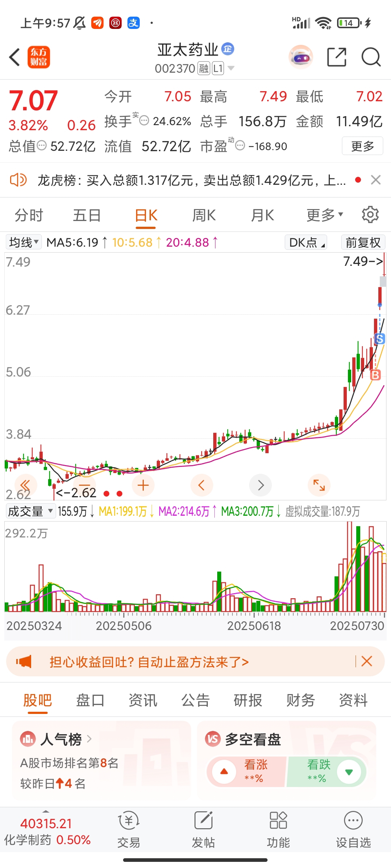
Task: Zoom in chart with plus button
Action: (143, 485)
